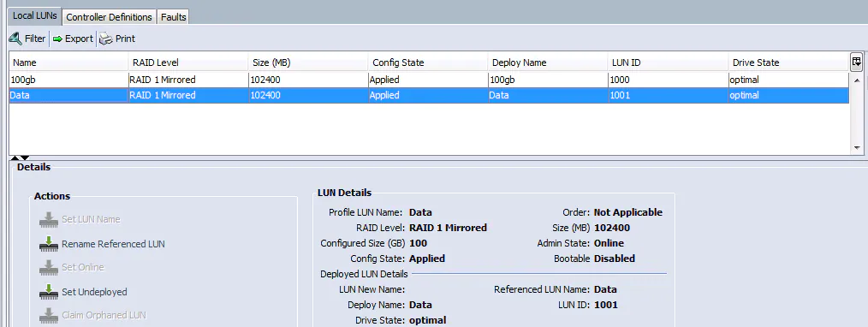Click LUN ID cell 1000
The height and width of the screenshot is (327, 868).
pos(669,80)
